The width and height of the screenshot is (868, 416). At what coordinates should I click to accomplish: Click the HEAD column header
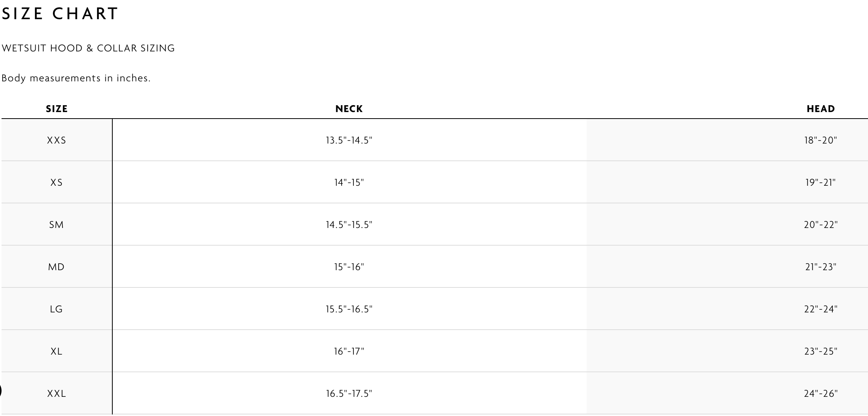820,109
